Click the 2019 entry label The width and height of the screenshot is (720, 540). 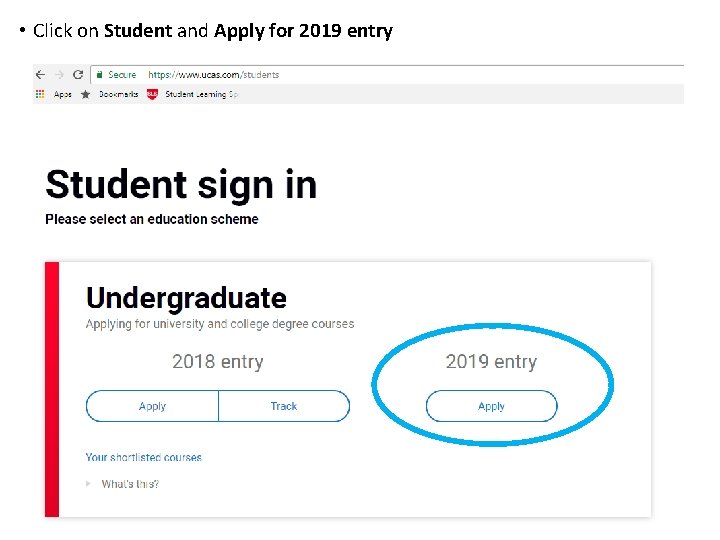click(x=491, y=362)
